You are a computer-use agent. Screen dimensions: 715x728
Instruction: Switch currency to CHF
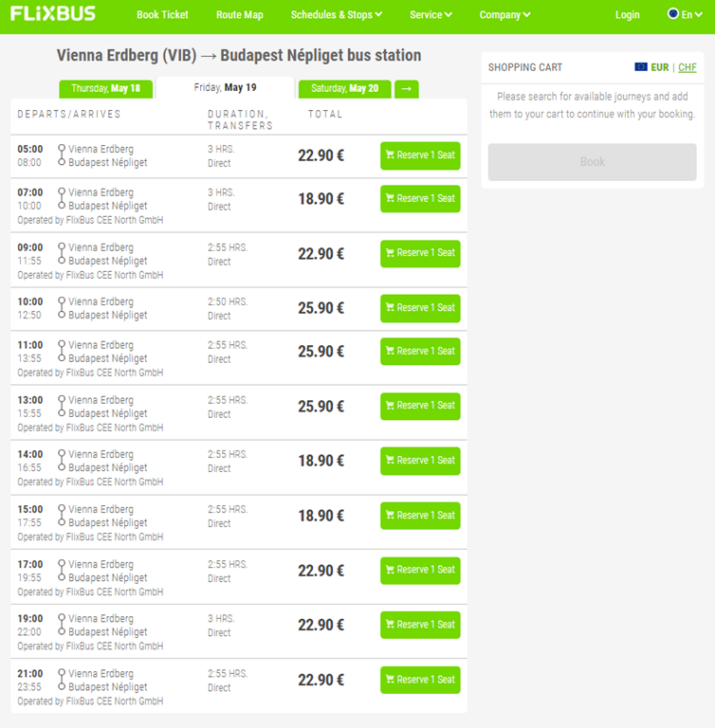[687, 68]
